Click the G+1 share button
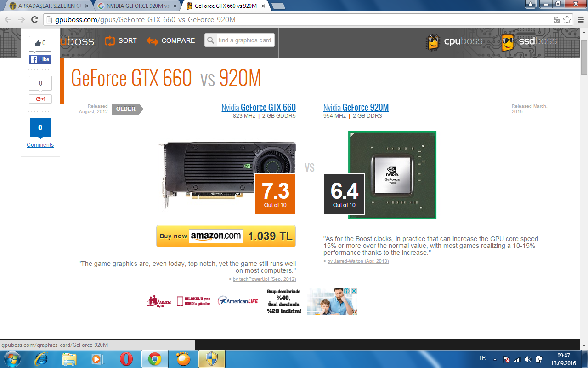Screen dimensions: 588x368 point(40,99)
